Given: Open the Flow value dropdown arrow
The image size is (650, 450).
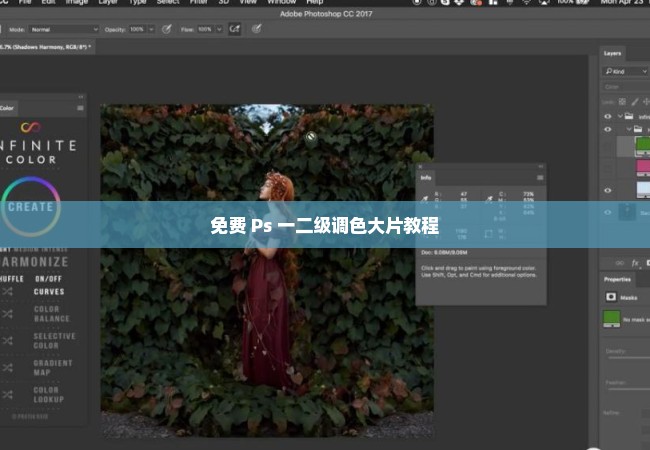Looking at the screenshot, I should 219,29.
